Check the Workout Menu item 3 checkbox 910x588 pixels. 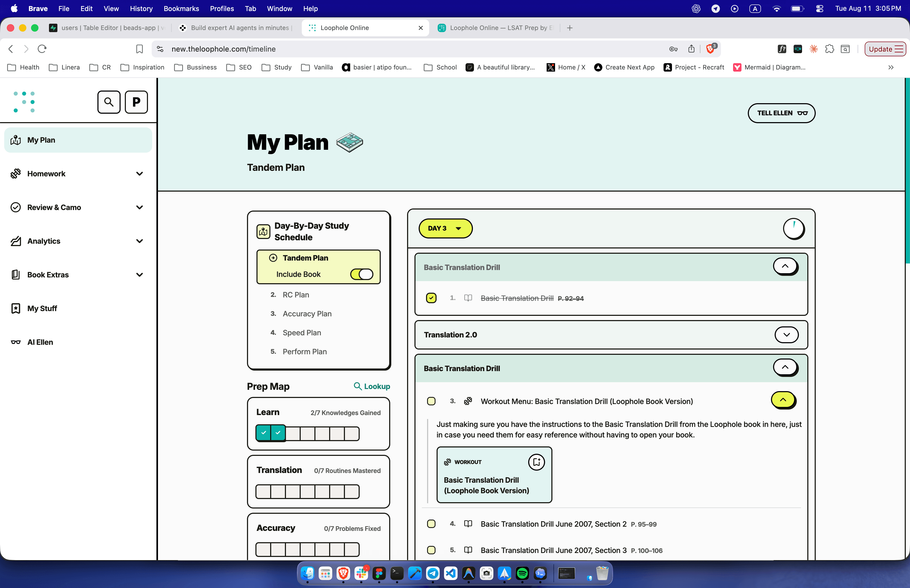(x=431, y=401)
